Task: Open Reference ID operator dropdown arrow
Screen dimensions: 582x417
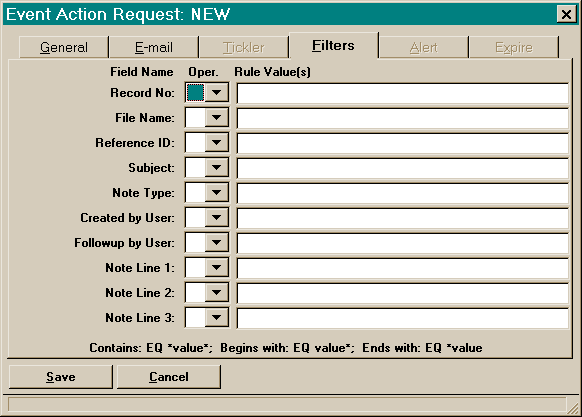Action: coord(217,143)
